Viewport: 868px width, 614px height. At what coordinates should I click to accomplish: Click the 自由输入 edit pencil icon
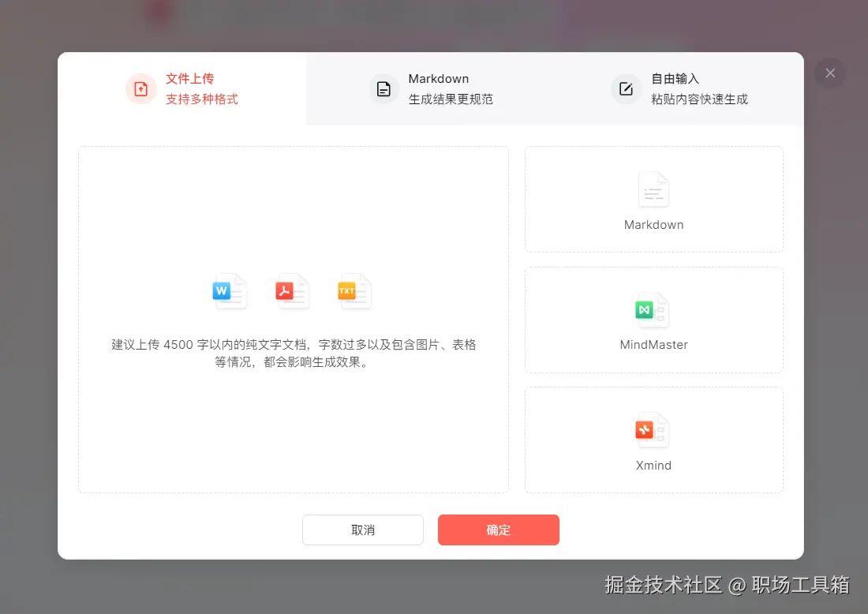[x=625, y=89]
